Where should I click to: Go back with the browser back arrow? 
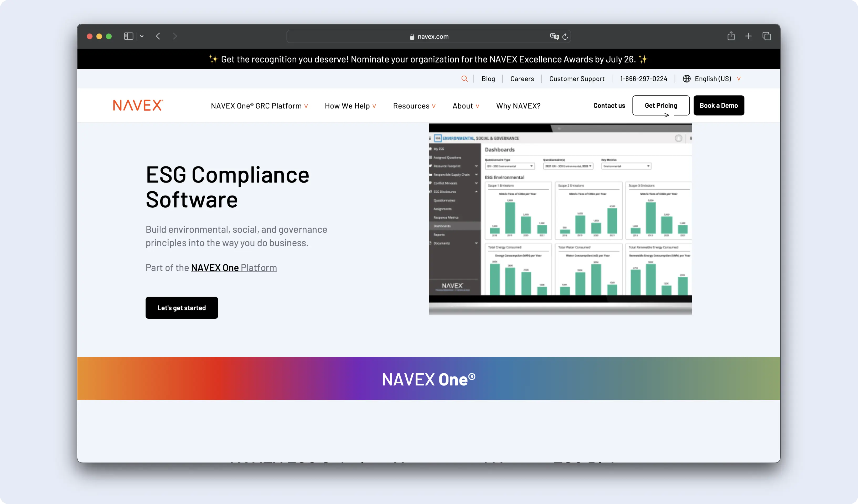coord(158,36)
